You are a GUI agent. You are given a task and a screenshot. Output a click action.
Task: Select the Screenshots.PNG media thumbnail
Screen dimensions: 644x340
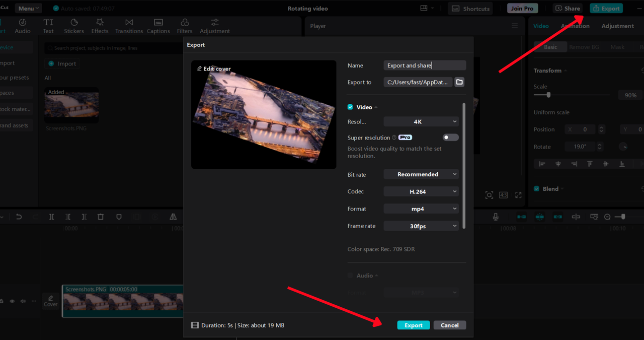[x=71, y=105]
